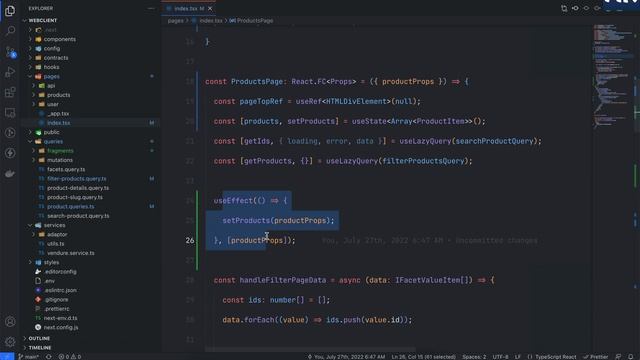The width and height of the screenshot is (640, 360).
Task: Open next.config.js file
Action: [x=61, y=327]
